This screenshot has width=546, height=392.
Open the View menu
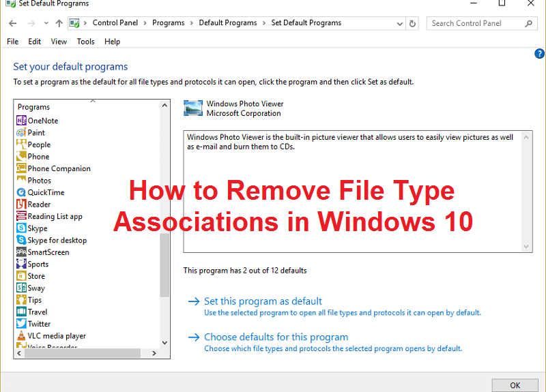pos(59,42)
